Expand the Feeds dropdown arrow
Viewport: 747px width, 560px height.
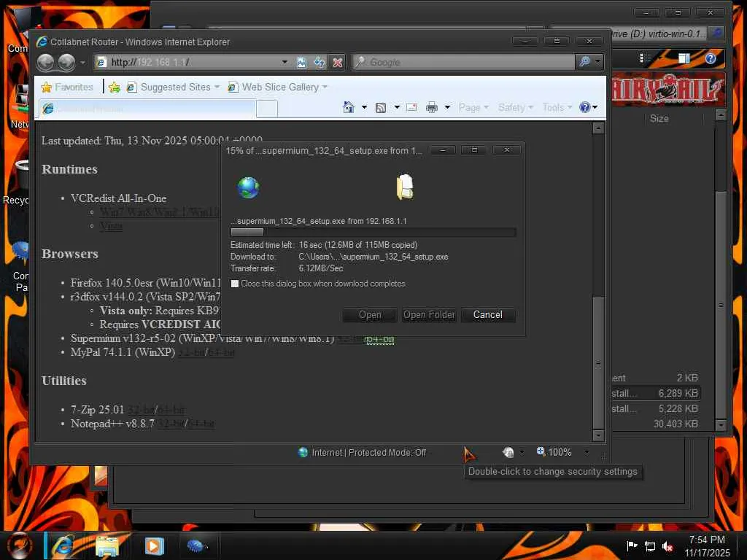397,107
